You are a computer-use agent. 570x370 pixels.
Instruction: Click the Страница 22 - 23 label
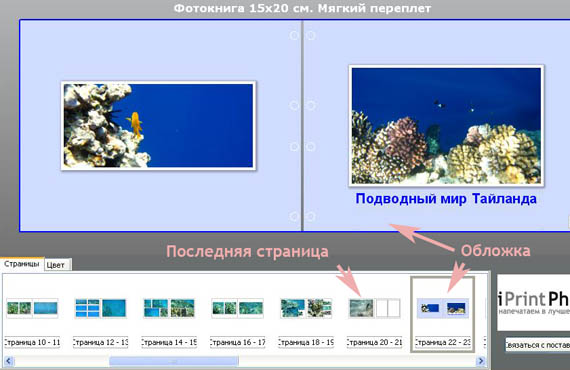(x=443, y=342)
